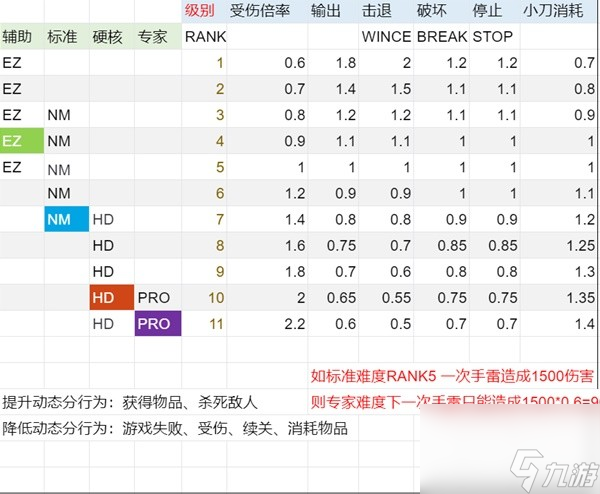Select the 停止 column header
Image resolution: width=600 pixels, height=494 pixels.
click(494, 11)
